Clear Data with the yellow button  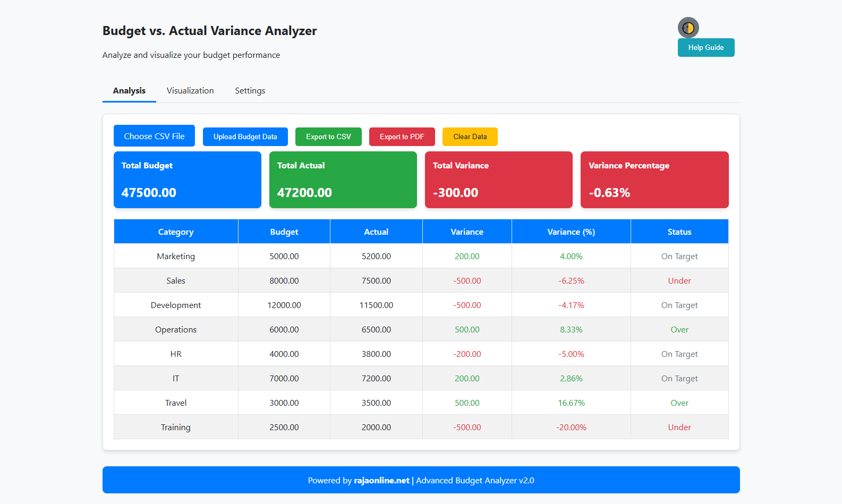[x=470, y=137]
